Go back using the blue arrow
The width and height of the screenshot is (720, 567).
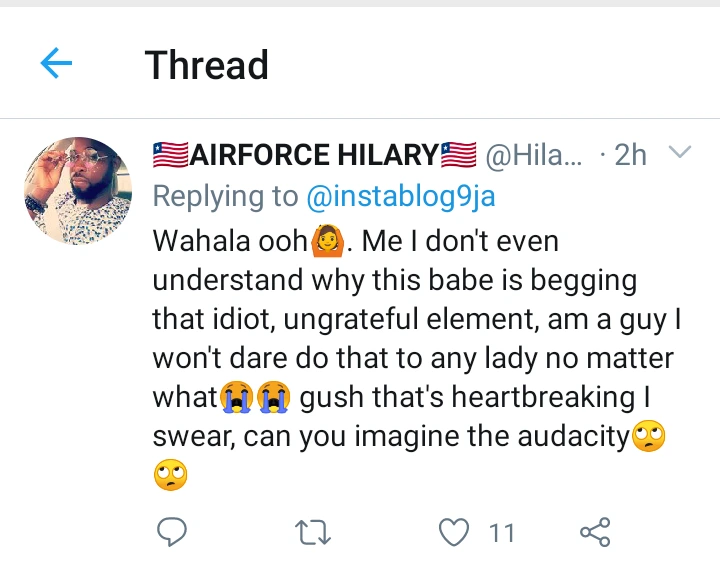click(x=56, y=65)
